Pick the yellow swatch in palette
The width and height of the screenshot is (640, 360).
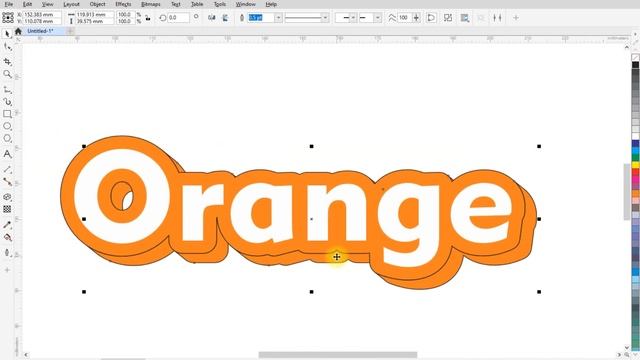(635, 165)
